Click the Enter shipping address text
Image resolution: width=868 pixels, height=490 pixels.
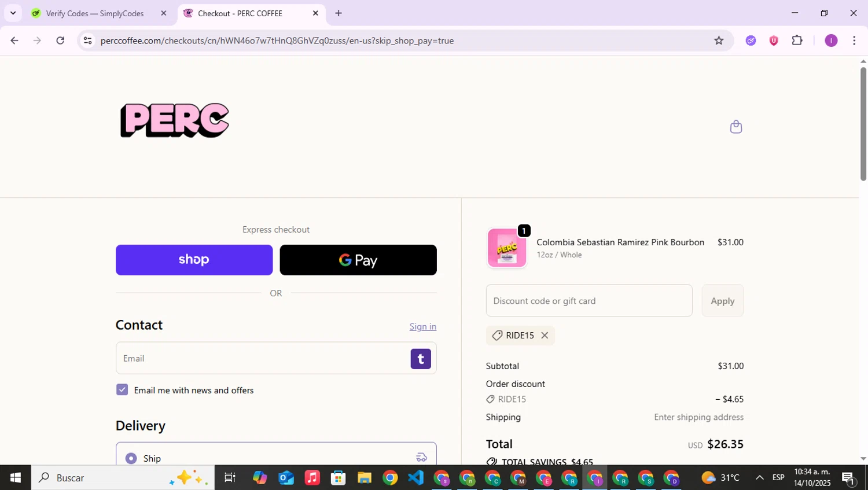point(698,417)
